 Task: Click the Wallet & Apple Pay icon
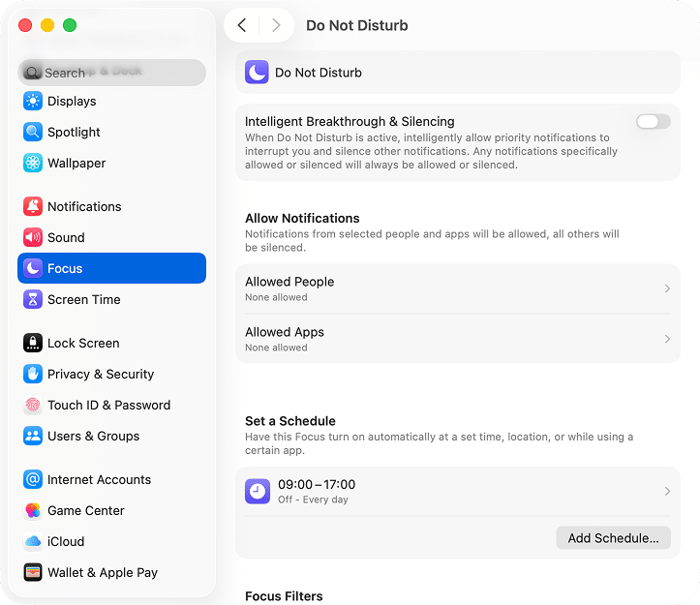click(33, 572)
